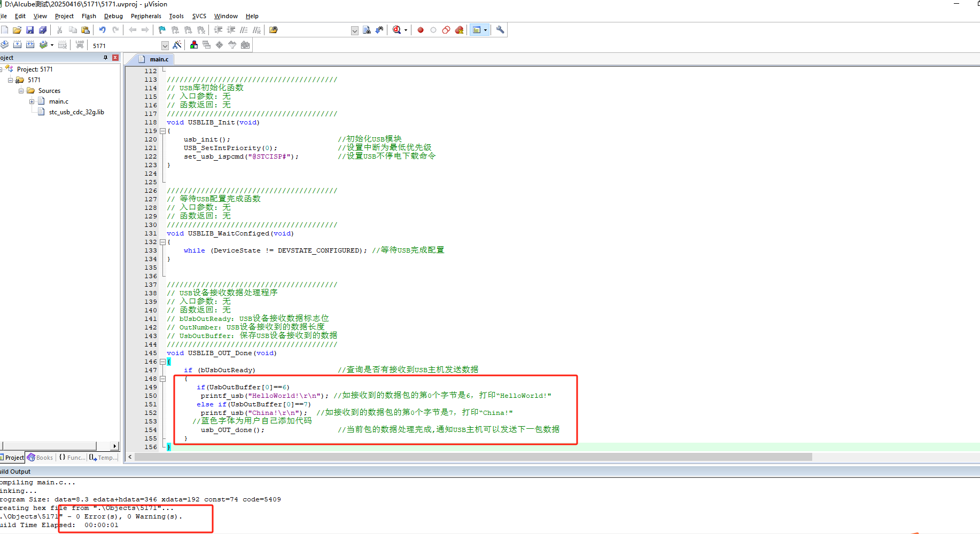This screenshot has height=534, width=980.
Task: Click line number 133 in gutter
Action: 151,250
